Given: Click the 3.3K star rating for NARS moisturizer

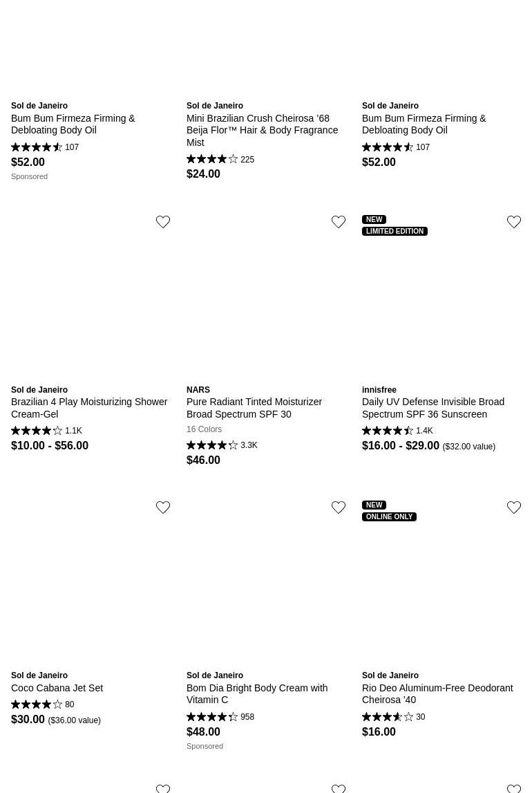Looking at the screenshot, I should (222, 445).
